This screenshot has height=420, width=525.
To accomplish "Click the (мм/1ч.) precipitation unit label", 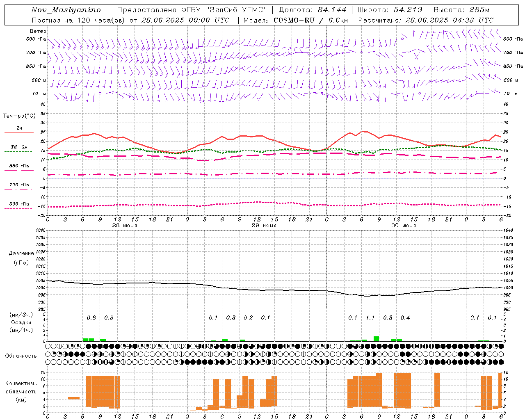I will click(x=21, y=330).
